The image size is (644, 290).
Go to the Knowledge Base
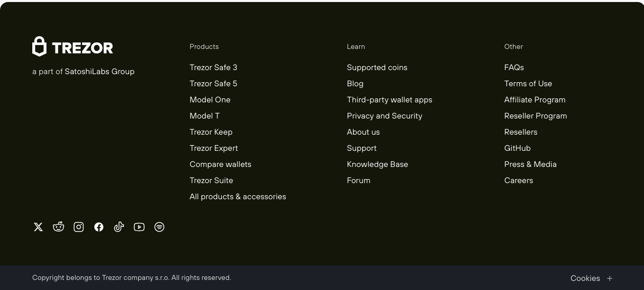(x=378, y=164)
